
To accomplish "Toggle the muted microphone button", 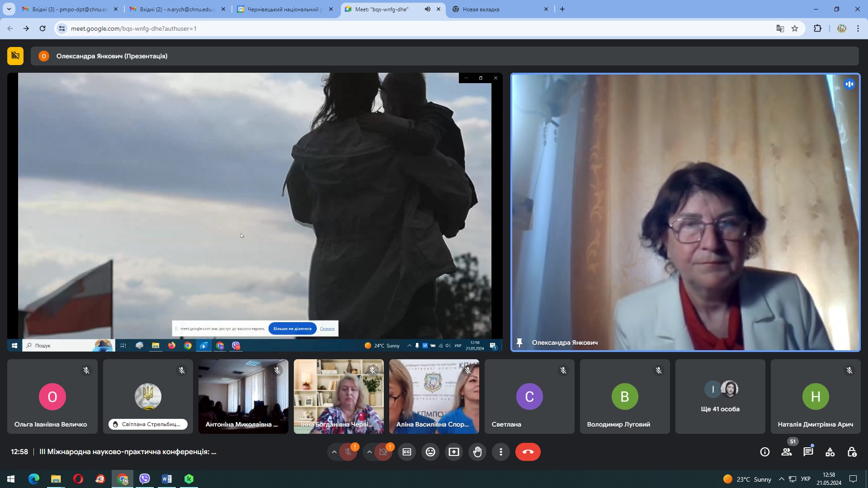I will [348, 452].
